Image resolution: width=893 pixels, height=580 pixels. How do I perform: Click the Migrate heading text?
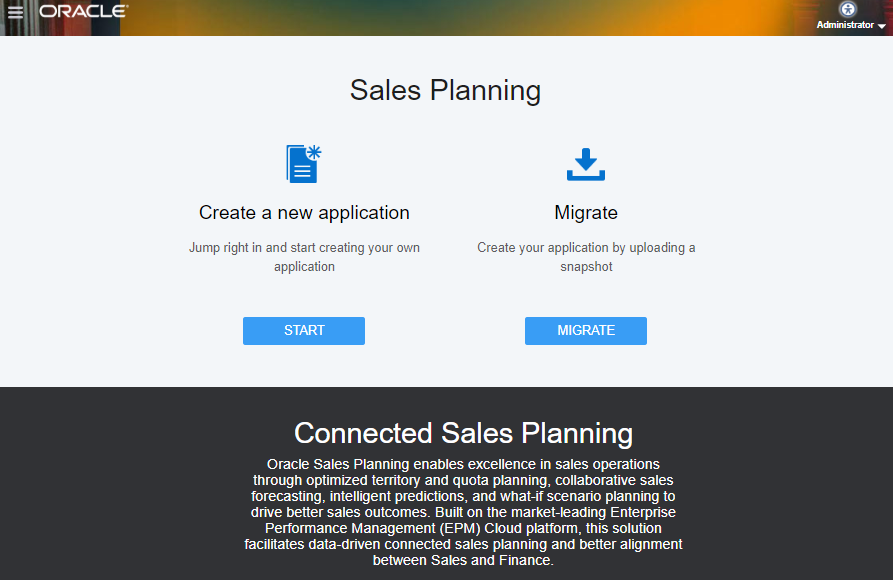point(586,212)
